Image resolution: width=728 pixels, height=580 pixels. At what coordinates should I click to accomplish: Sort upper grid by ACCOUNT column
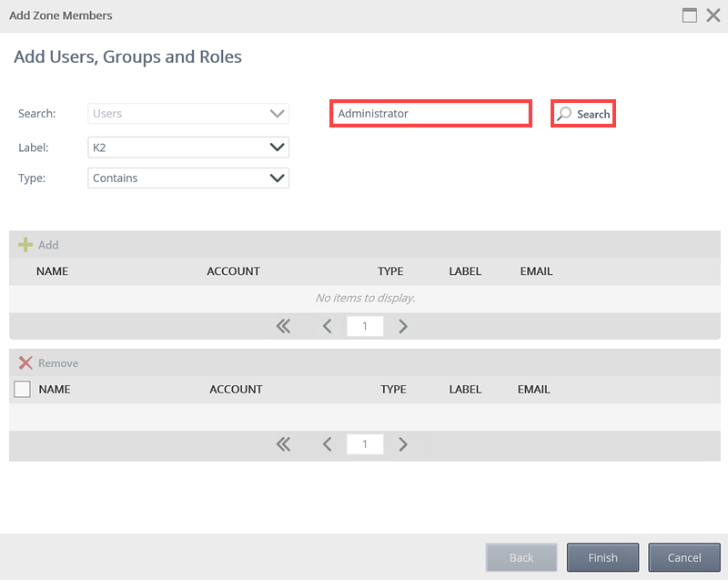coord(233,271)
